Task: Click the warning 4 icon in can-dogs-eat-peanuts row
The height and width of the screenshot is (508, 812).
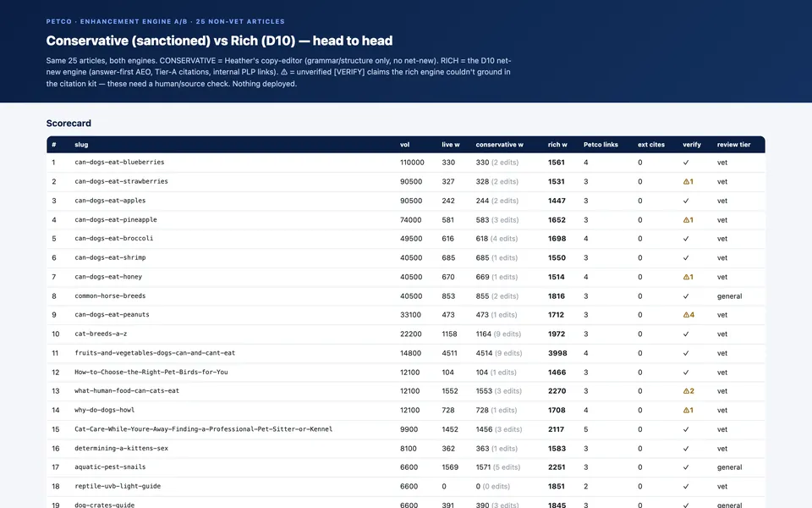Action: [x=689, y=315]
